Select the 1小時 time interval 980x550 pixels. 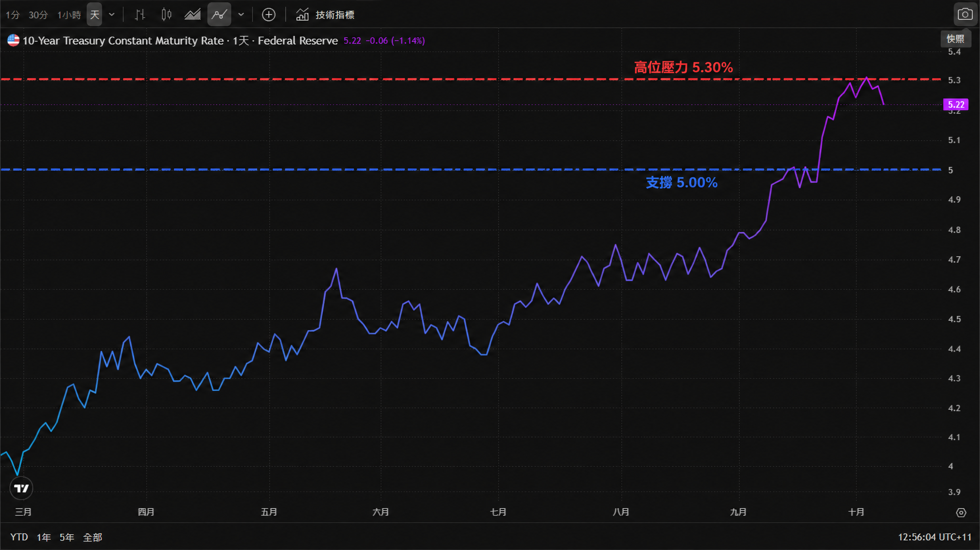pos(69,15)
